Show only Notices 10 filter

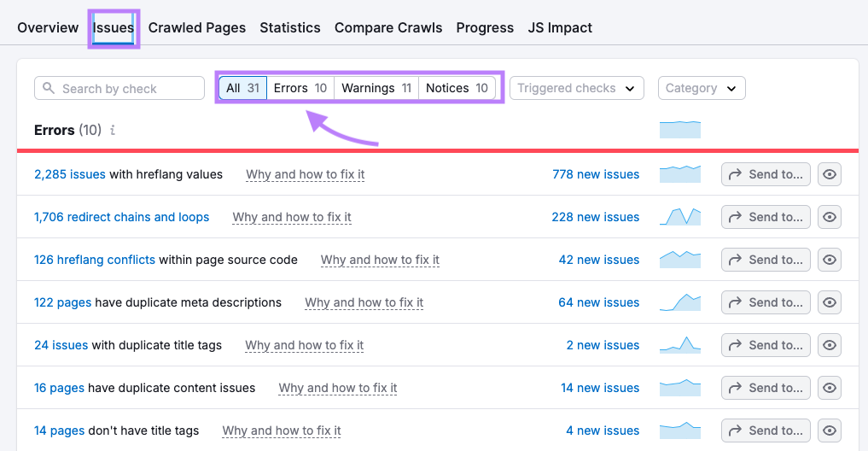click(x=457, y=88)
